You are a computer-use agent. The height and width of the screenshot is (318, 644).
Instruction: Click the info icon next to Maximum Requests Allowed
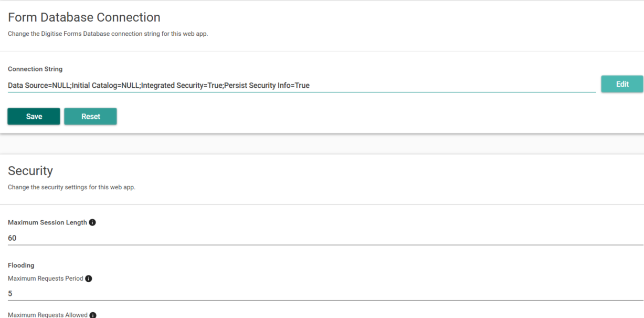(93, 315)
